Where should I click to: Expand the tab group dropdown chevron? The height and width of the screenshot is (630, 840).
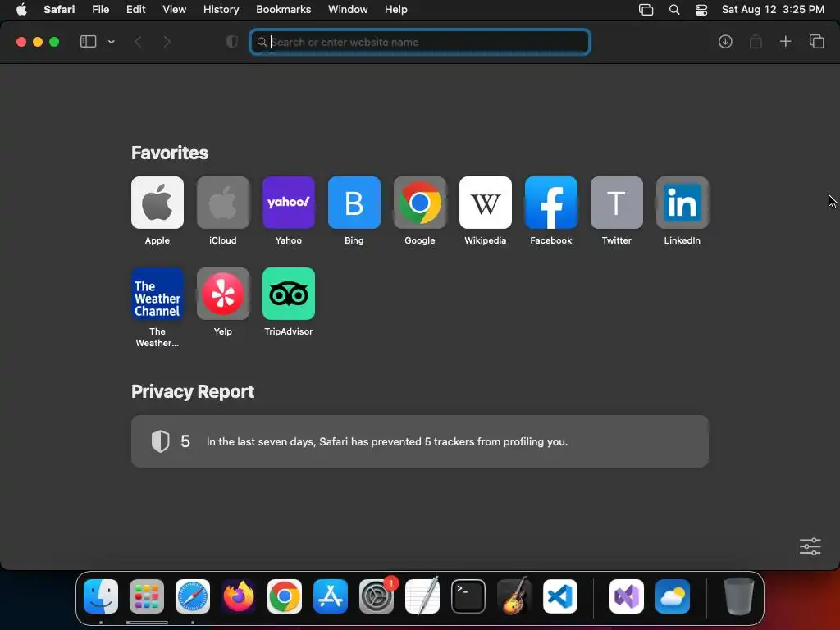(x=111, y=42)
